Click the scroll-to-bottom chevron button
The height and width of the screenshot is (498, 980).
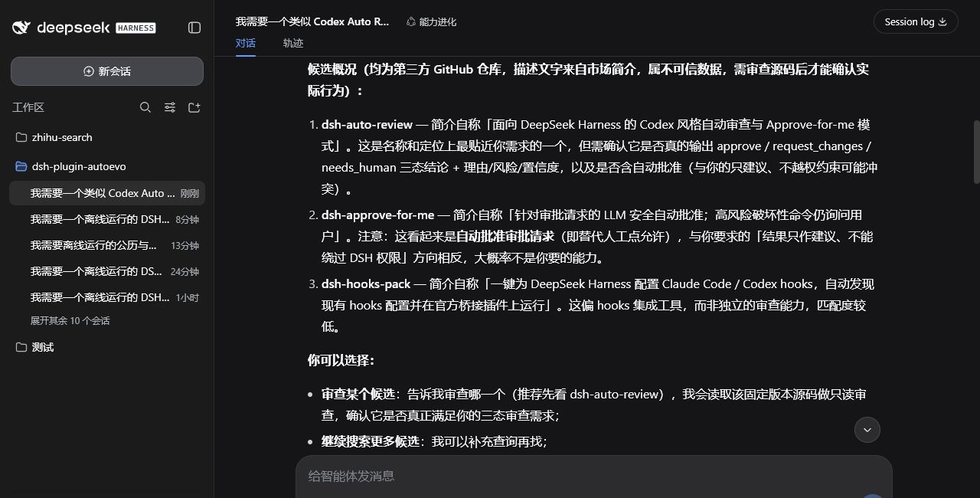click(x=867, y=430)
